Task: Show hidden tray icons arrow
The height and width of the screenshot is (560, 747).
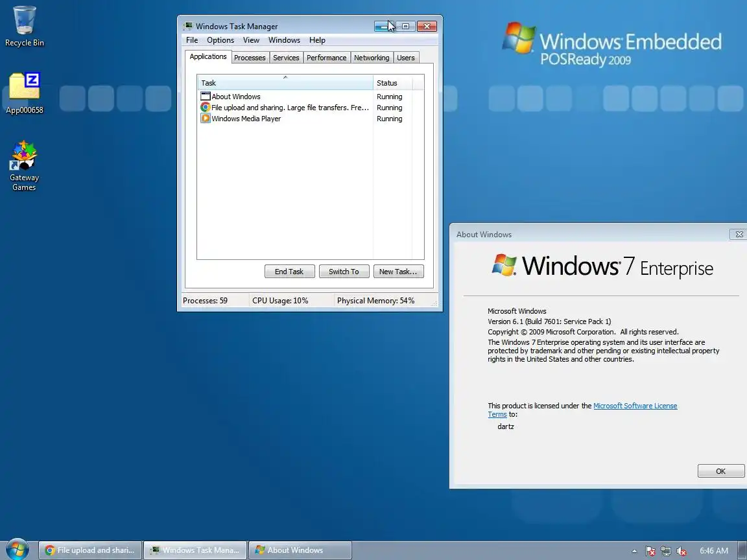Action: pos(634,551)
